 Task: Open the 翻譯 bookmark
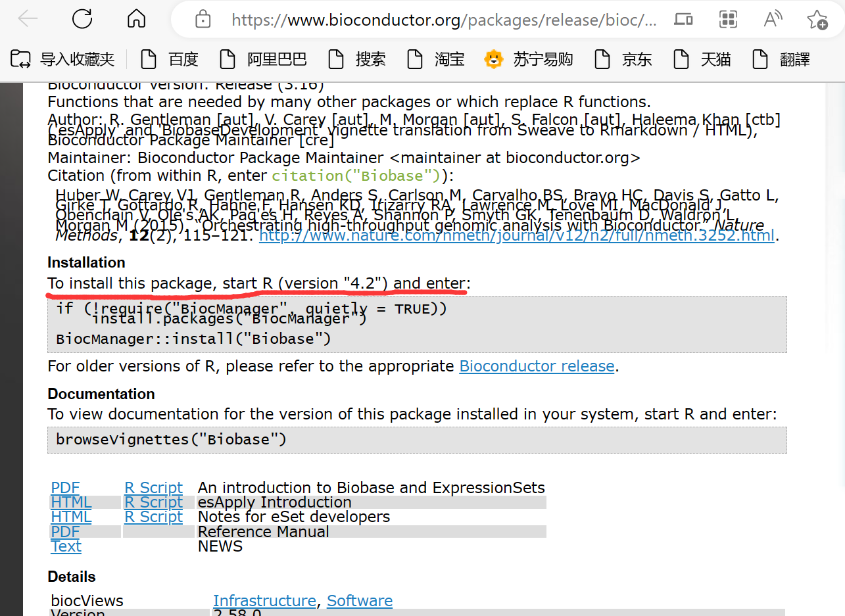pos(781,59)
